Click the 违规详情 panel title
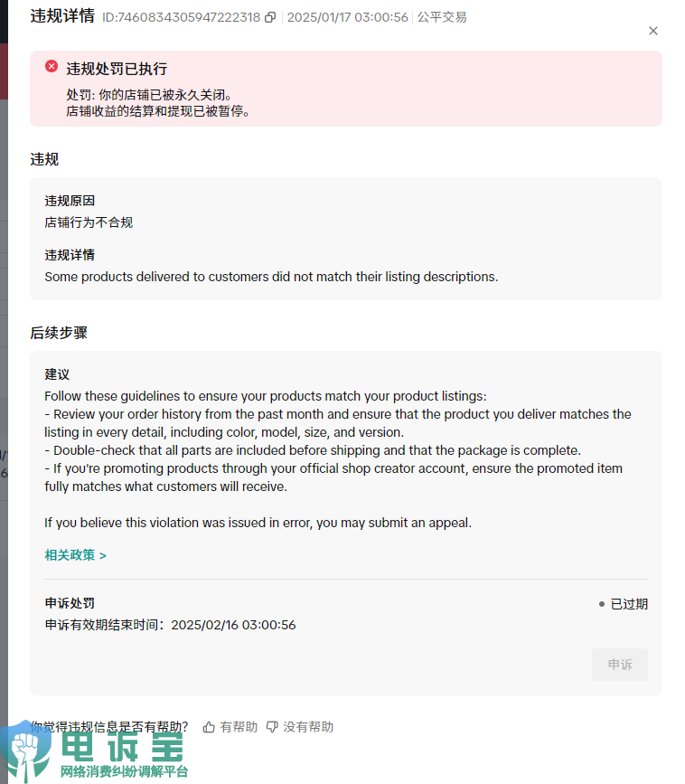Screen dimensions: 685x784 (x=62, y=16)
